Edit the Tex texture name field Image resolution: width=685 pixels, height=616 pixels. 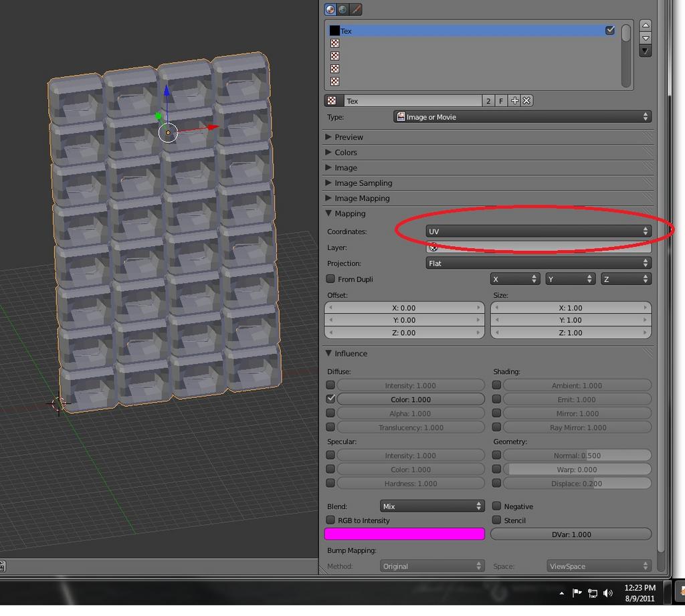pyautogui.click(x=413, y=101)
